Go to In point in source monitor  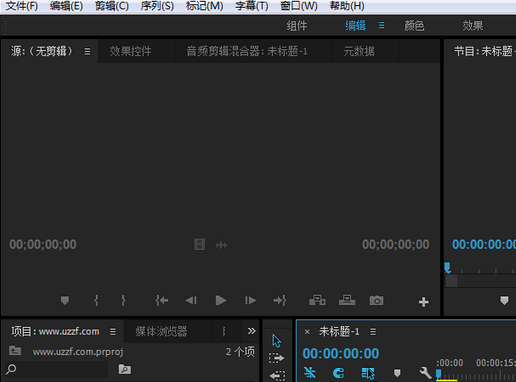(x=162, y=300)
